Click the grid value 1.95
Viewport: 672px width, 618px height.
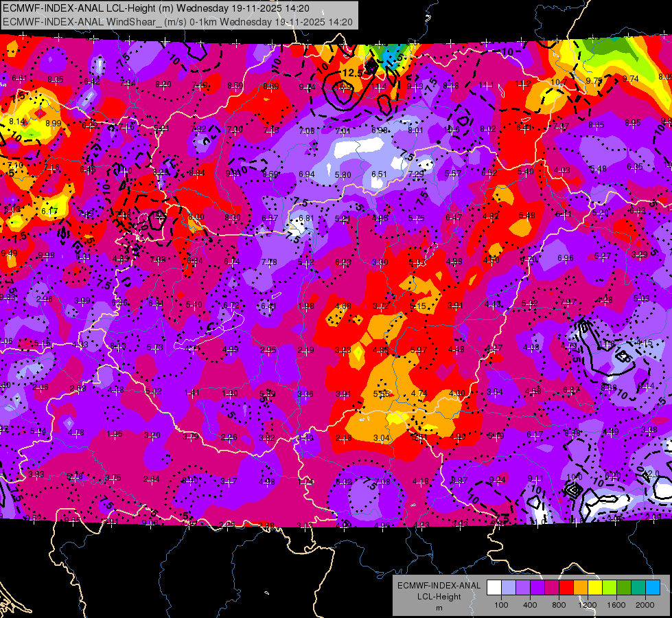tap(115, 434)
